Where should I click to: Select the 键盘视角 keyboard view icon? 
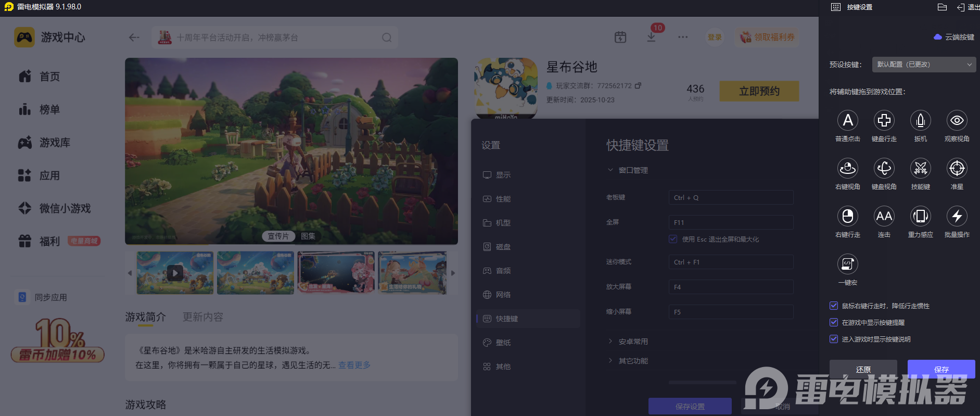[884, 168]
